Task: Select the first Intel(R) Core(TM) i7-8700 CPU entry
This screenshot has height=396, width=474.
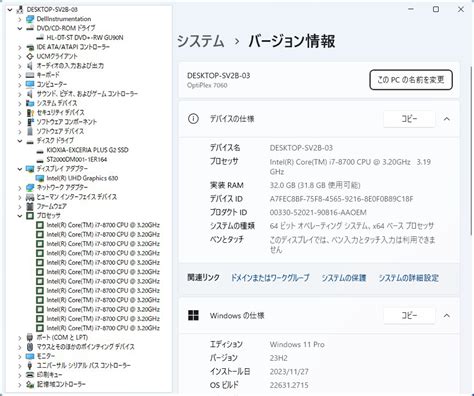Action: 103,225
